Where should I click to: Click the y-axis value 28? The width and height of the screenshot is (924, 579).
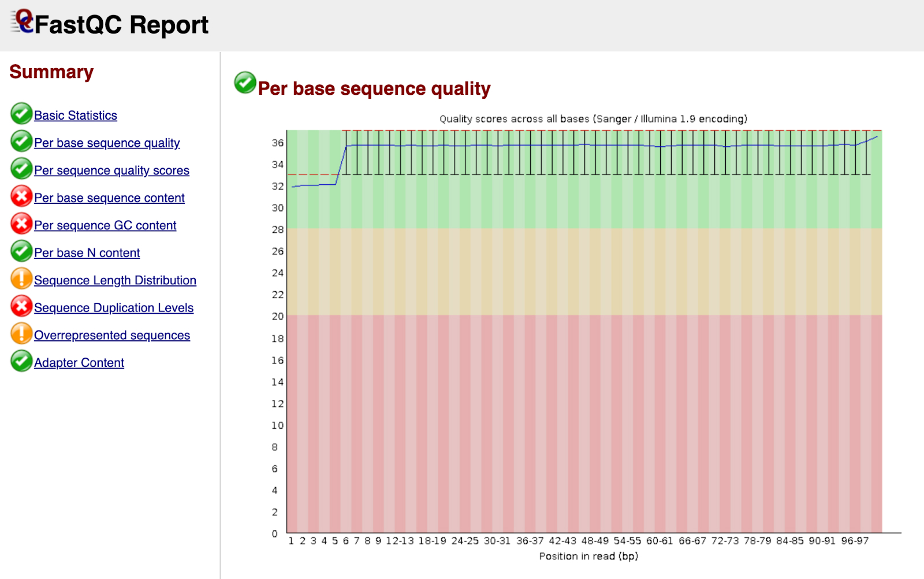pos(278,229)
